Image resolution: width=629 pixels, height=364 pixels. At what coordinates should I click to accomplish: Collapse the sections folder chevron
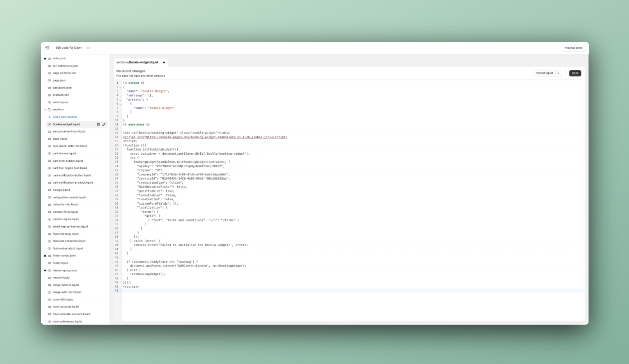click(x=45, y=110)
